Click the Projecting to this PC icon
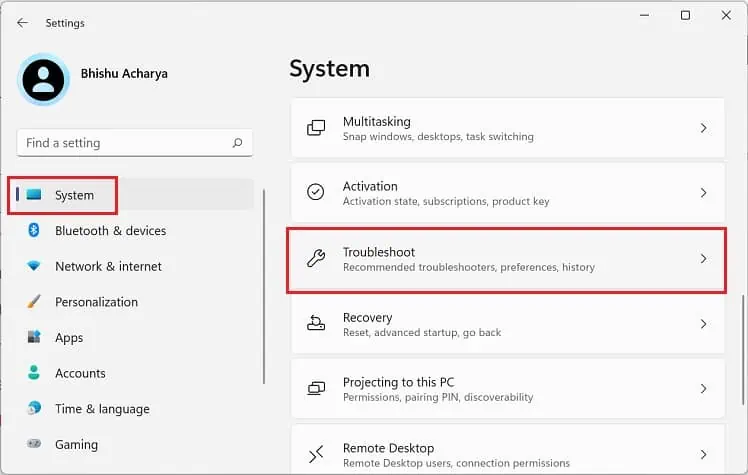Viewport: 748px width, 475px height. (x=316, y=388)
